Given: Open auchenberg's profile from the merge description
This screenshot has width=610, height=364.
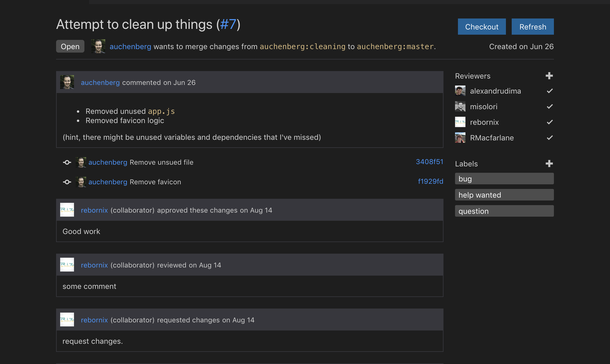Looking at the screenshot, I should click(130, 46).
